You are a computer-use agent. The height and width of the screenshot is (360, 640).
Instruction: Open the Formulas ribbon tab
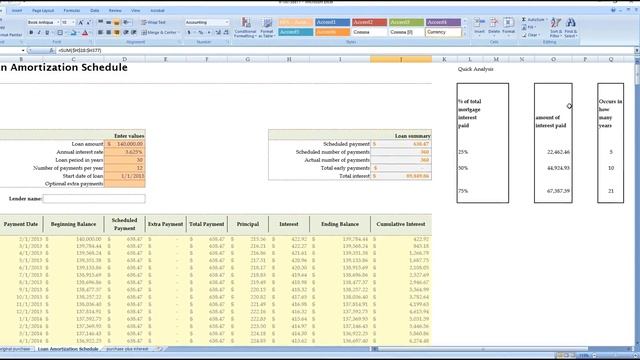click(x=72, y=10)
